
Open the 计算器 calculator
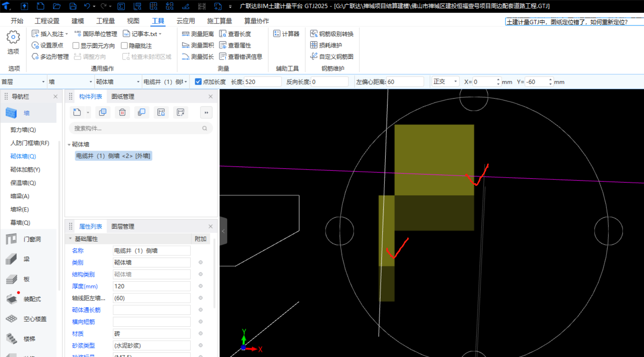pos(287,34)
